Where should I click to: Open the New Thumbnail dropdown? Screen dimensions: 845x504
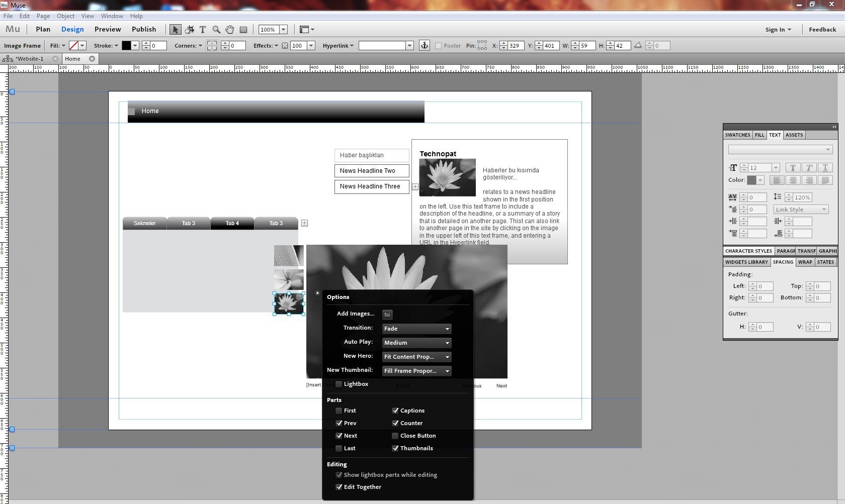(416, 371)
